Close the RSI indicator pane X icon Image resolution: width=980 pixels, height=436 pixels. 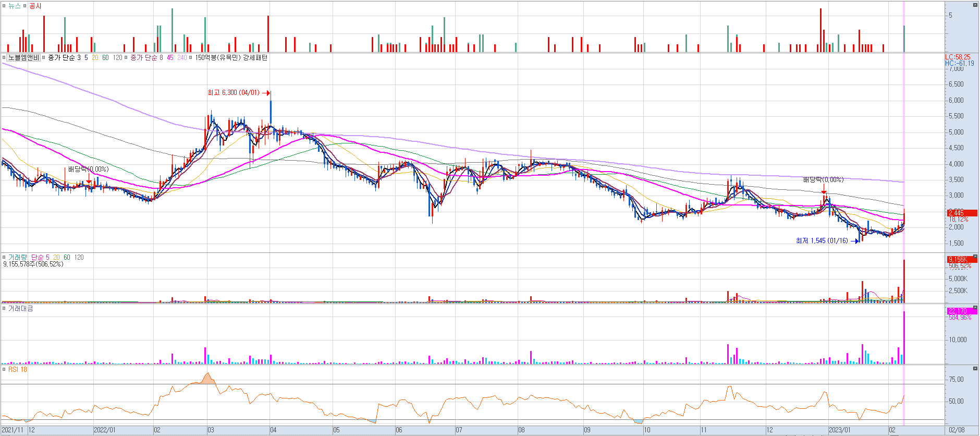point(975,369)
